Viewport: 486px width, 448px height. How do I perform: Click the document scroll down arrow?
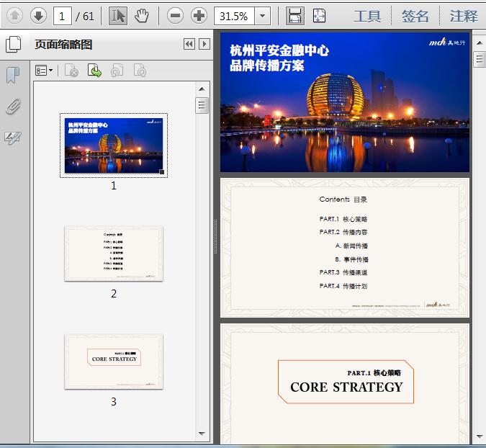(480, 436)
